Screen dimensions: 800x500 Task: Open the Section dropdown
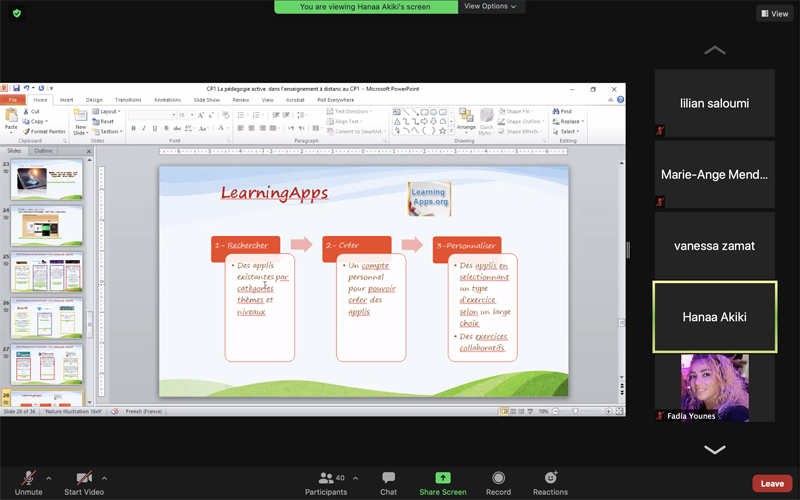click(108, 132)
